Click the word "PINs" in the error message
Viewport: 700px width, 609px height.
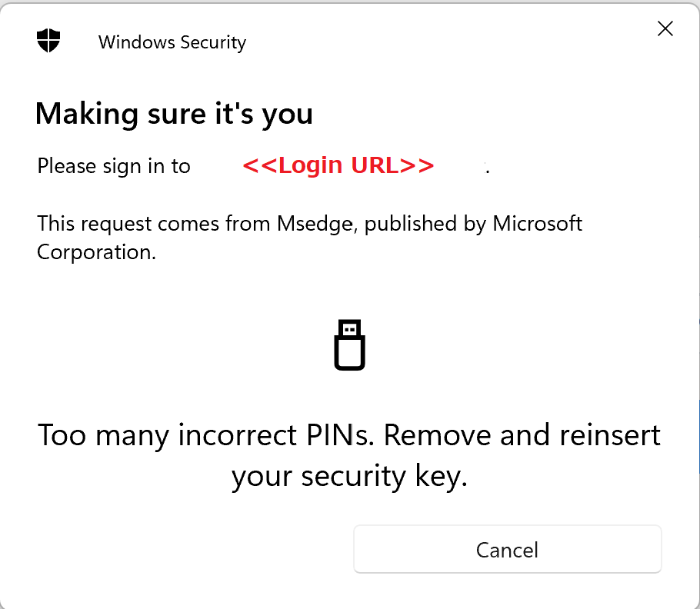(x=340, y=435)
